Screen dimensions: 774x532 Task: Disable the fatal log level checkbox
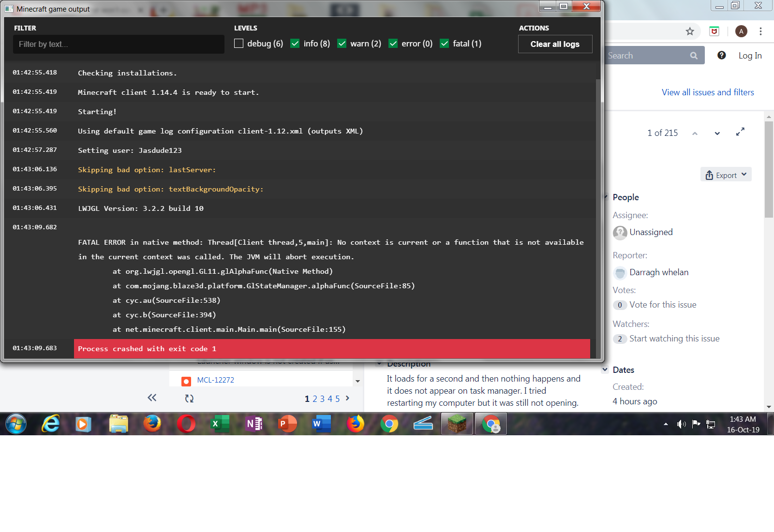(x=444, y=44)
